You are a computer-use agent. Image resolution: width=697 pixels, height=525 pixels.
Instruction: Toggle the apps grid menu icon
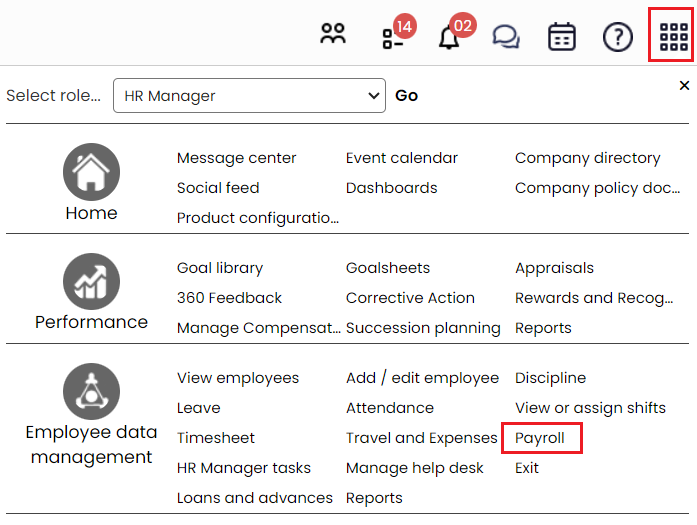pos(674,37)
